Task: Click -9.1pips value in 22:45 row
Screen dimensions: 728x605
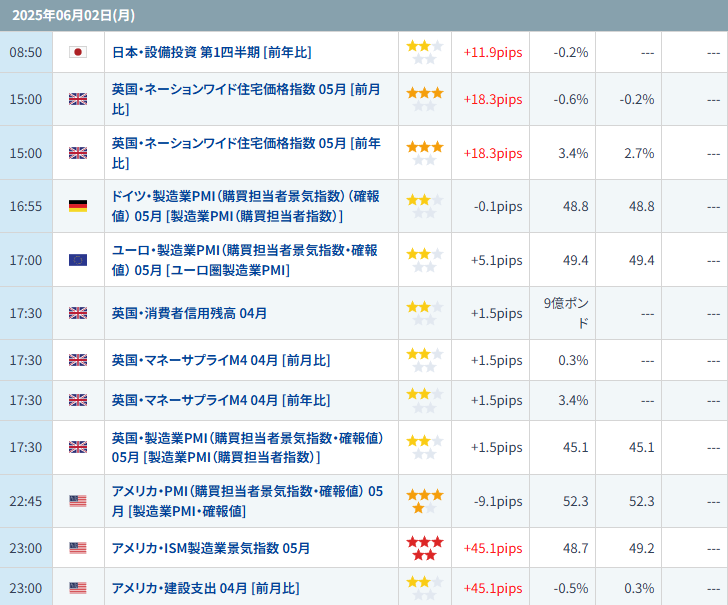Action: pyautogui.click(x=498, y=501)
